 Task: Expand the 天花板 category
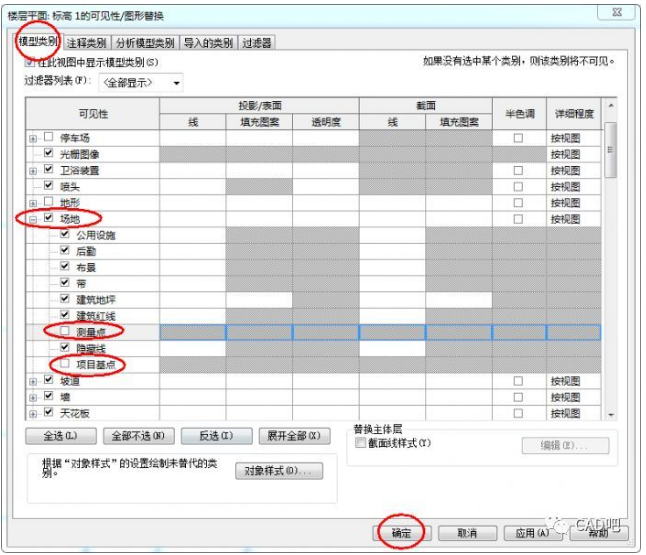[33, 414]
